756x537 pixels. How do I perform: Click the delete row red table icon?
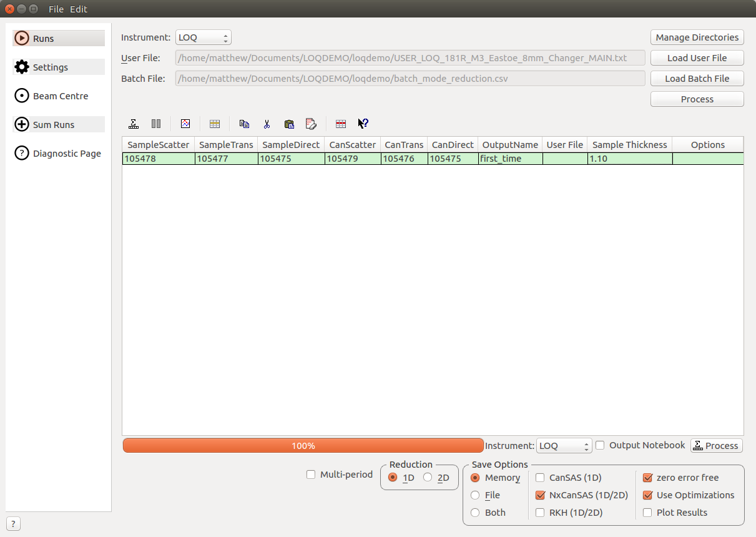(x=341, y=124)
